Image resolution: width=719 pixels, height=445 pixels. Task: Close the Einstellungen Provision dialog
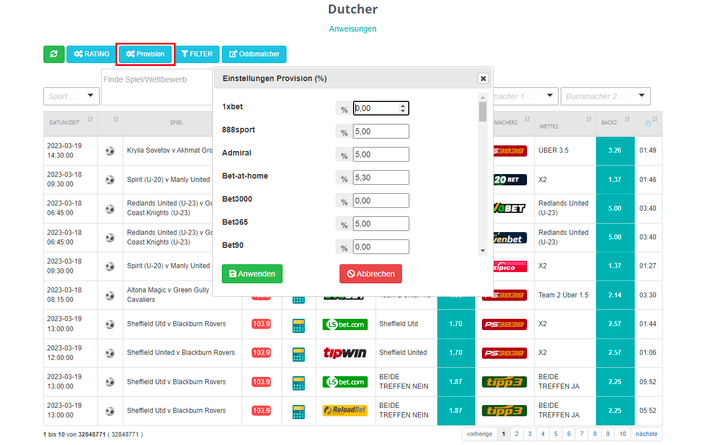[483, 78]
